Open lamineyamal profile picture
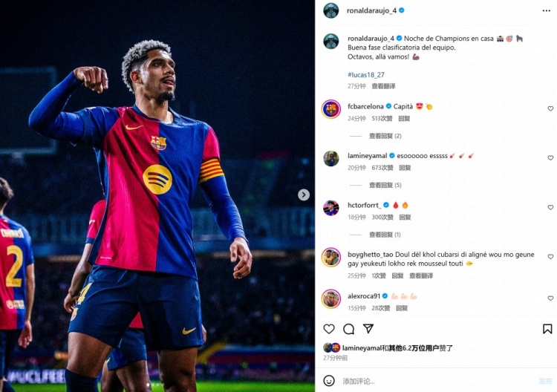 tap(330, 158)
